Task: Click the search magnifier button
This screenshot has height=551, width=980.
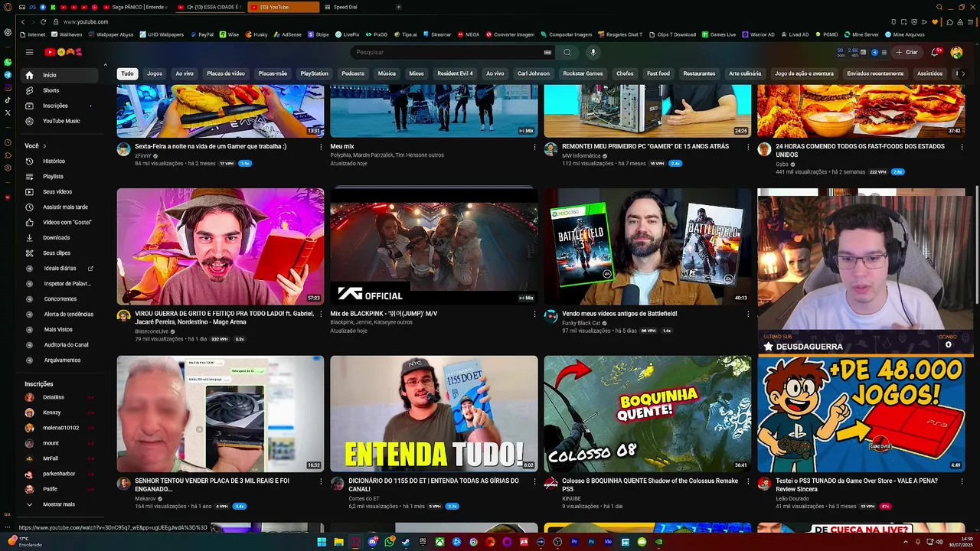Action: click(x=567, y=52)
